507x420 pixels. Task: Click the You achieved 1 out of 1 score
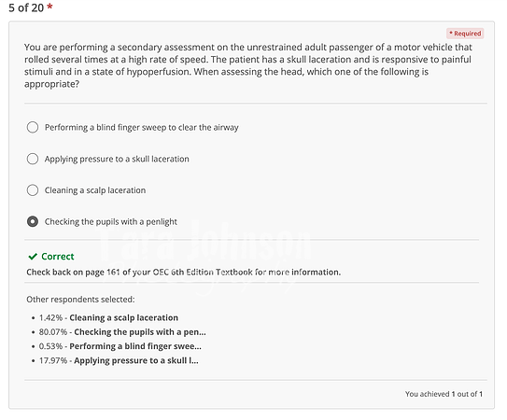[x=444, y=394]
